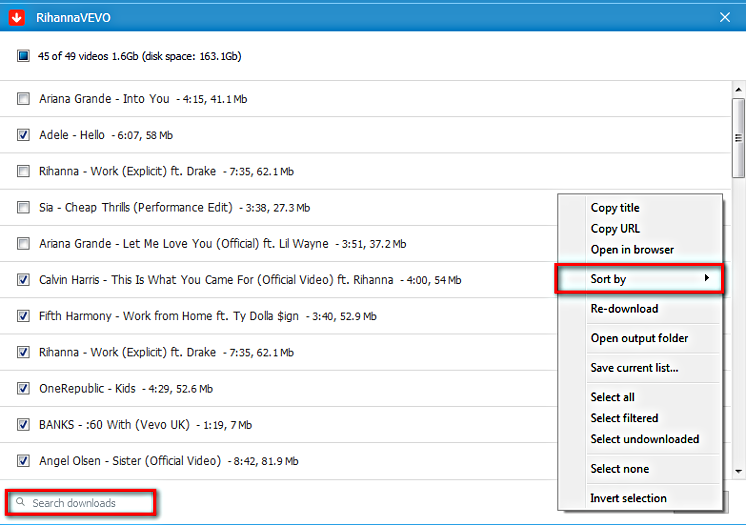Choose Invert selection menu item
The image size is (746, 526).
[x=628, y=498]
